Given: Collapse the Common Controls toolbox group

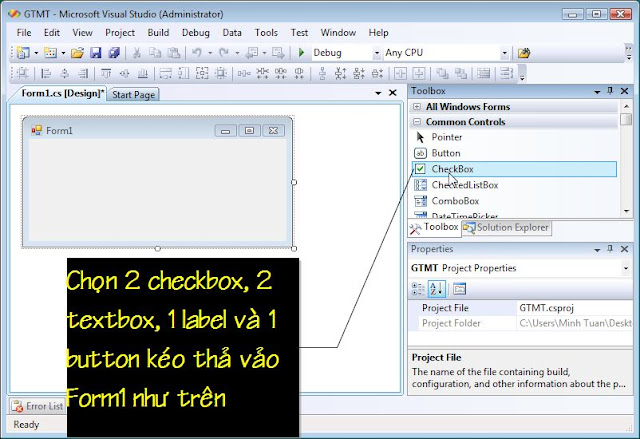Looking at the screenshot, I should click(x=416, y=122).
